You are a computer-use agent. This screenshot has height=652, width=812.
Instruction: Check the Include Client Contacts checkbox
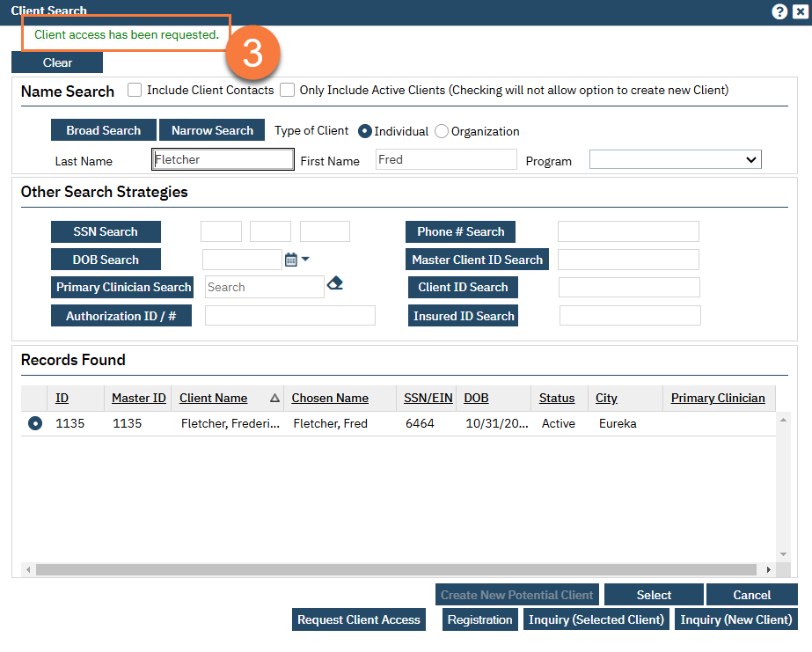click(x=135, y=90)
